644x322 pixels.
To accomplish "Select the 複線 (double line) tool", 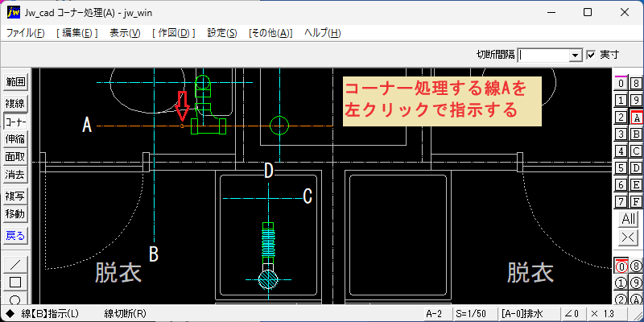I will pos(15,104).
